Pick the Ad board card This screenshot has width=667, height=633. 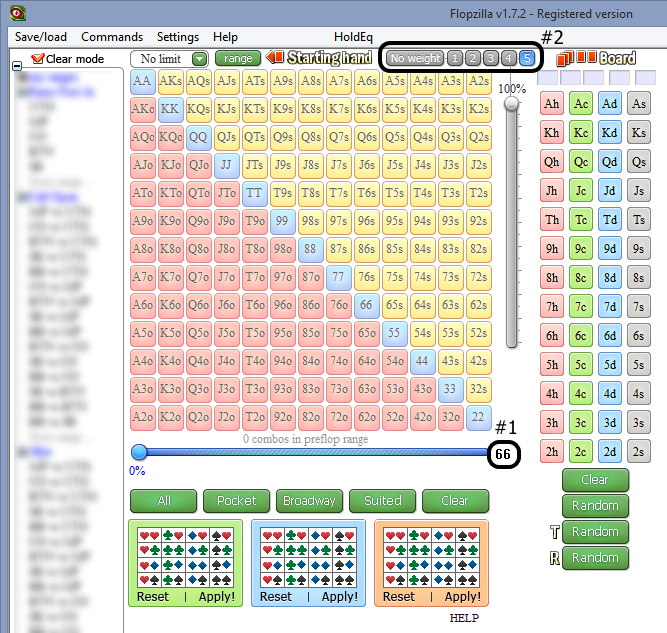[x=610, y=103]
